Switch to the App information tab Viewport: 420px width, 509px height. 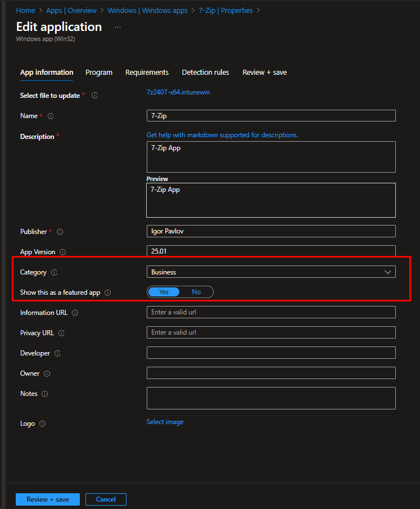coord(47,73)
